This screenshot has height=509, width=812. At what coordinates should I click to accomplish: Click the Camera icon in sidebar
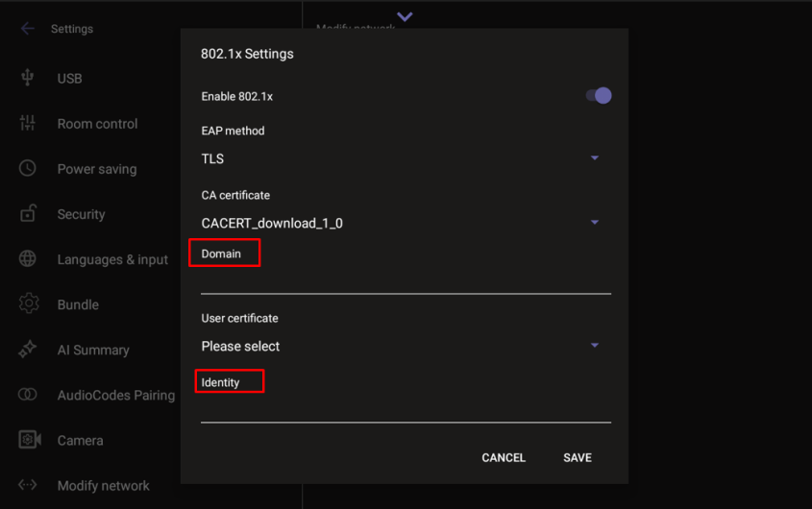(29, 440)
